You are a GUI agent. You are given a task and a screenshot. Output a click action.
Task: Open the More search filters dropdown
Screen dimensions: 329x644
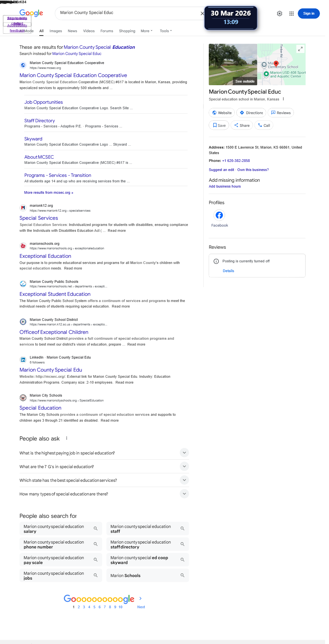click(x=146, y=31)
